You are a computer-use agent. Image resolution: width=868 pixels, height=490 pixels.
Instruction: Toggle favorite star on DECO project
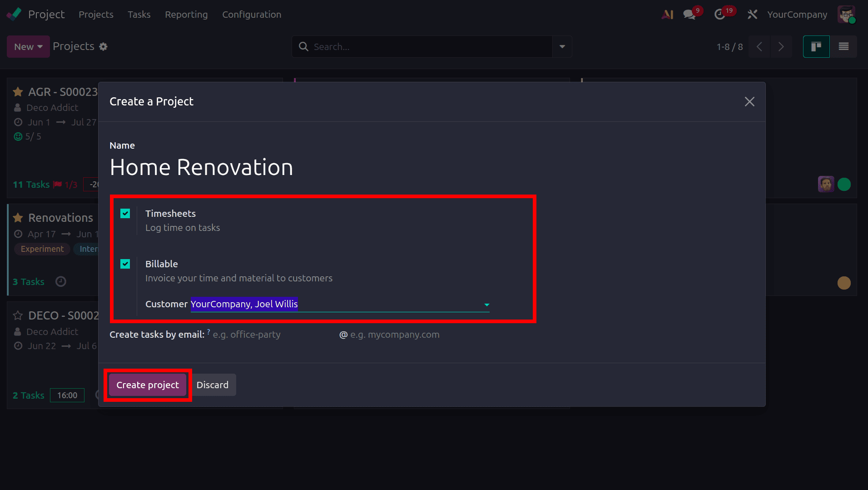click(18, 315)
